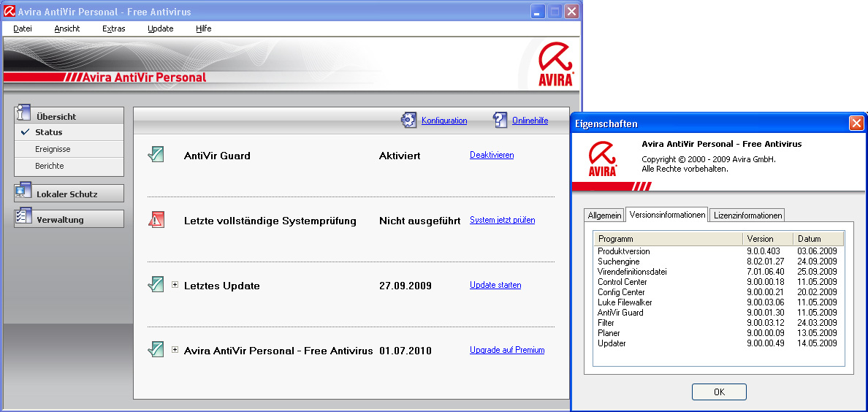The image size is (868, 412).
Task: Open the Übersicht sidebar section
Action: (69, 115)
